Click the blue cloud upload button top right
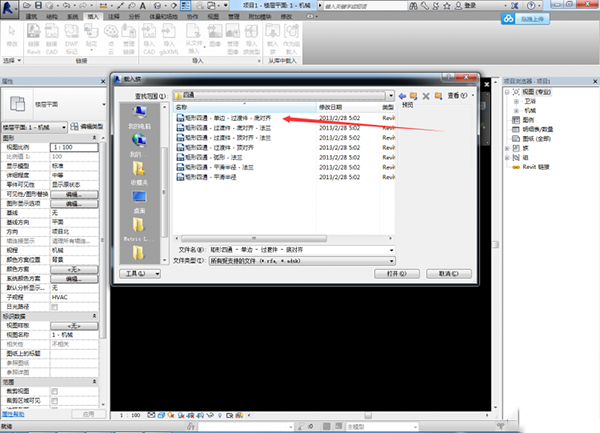This screenshot has width=600, height=433. point(525,19)
